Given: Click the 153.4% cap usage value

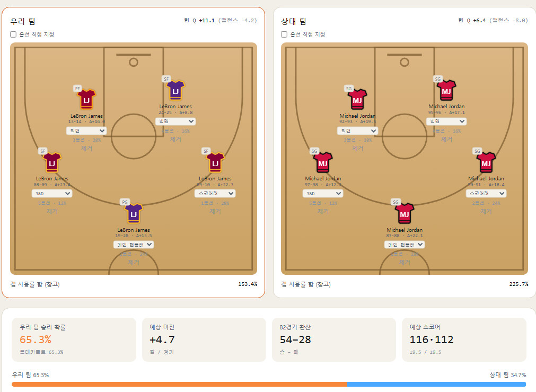Looking at the screenshot, I should click(248, 284).
